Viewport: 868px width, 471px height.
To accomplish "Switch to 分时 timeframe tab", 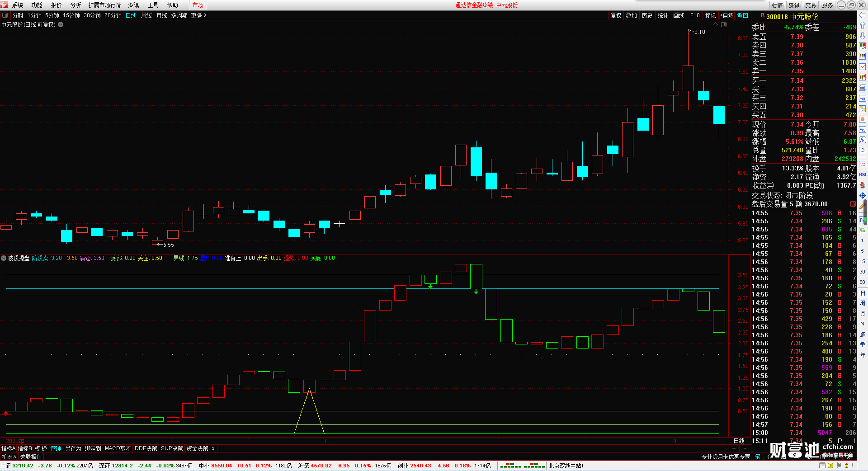I will (18, 15).
